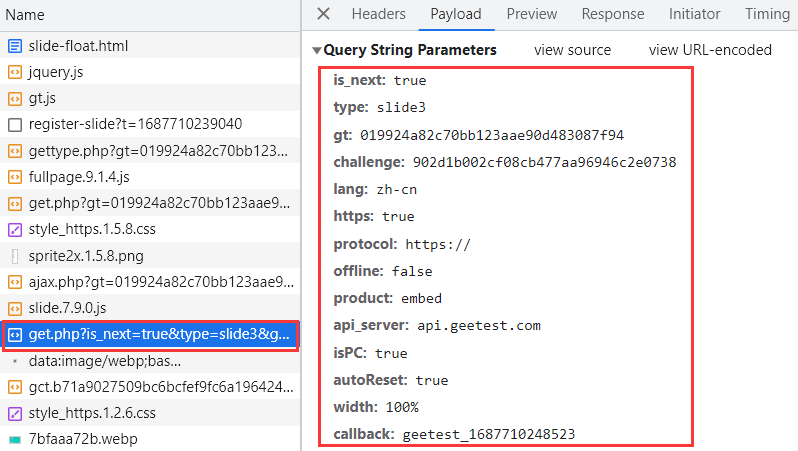Click the view source link
Viewport: 798px width, 451px height.
coord(572,50)
